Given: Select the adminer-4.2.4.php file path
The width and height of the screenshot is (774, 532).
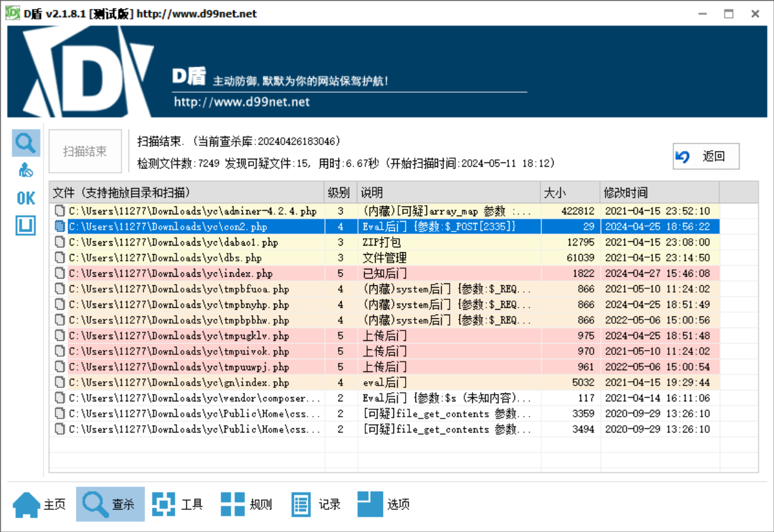Looking at the screenshot, I should 192,211.
